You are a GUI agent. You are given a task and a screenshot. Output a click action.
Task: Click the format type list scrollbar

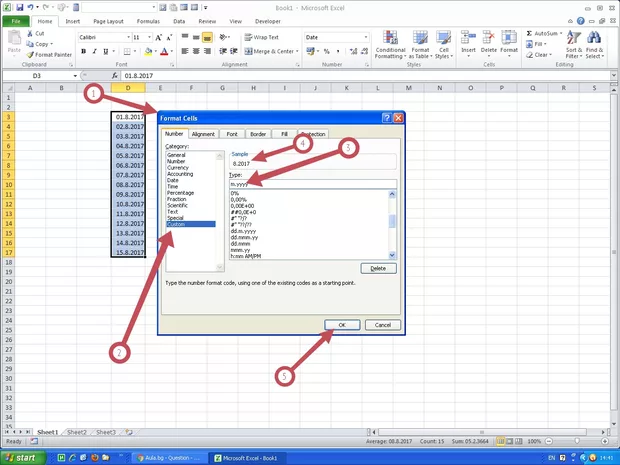pyautogui.click(x=392, y=220)
